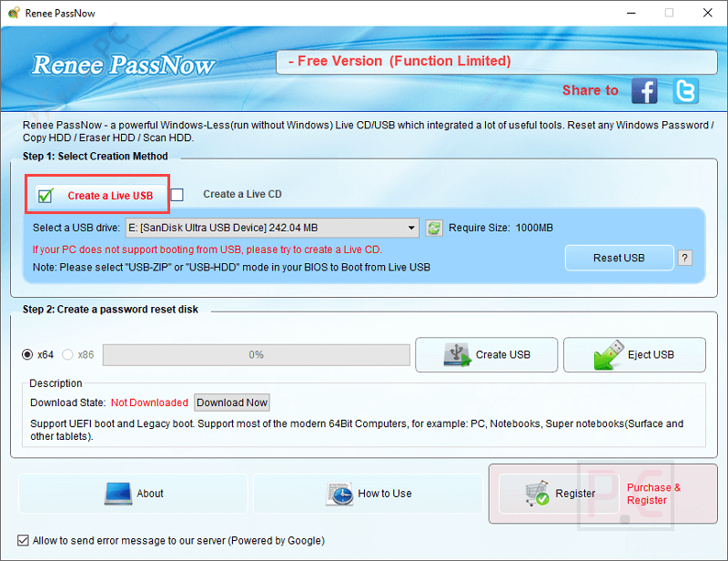This screenshot has width=728, height=561.
Task: Click the Download Now button
Action: pos(232,403)
